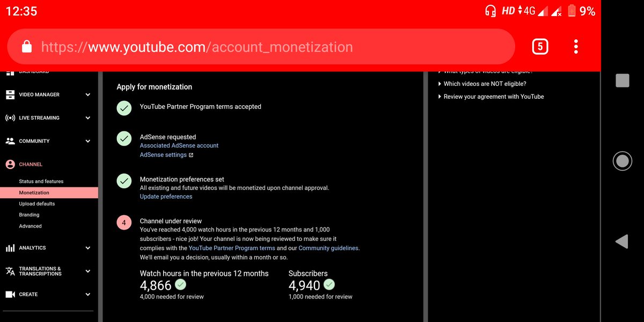Open Status and features in Channel menu
Viewport: 644px width, 322px height.
[41, 181]
